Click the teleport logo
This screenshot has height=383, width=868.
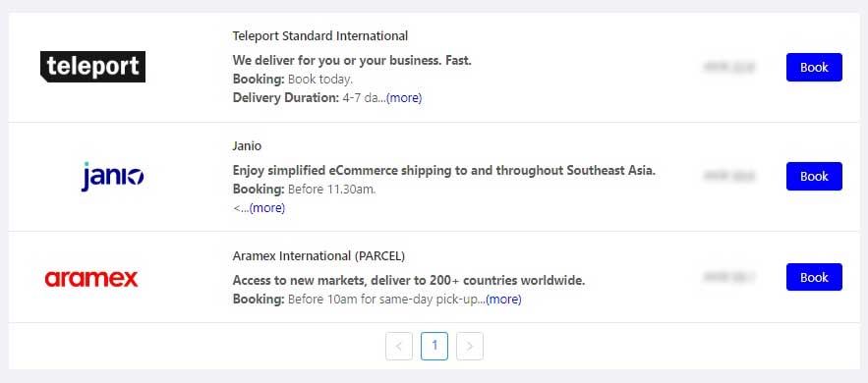point(92,67)
